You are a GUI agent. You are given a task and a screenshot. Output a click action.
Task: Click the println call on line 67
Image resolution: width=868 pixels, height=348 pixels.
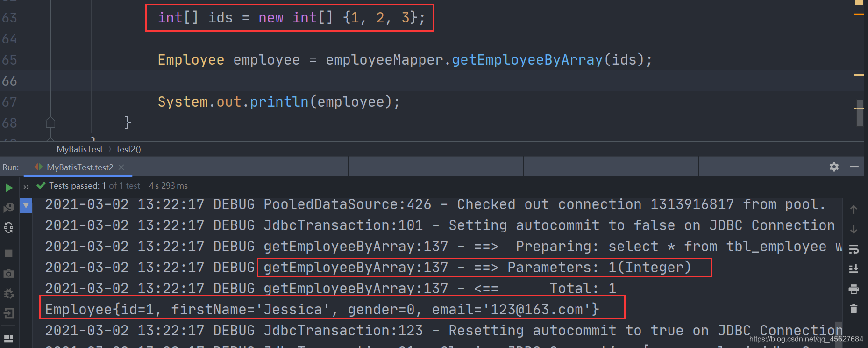[279, 102]
